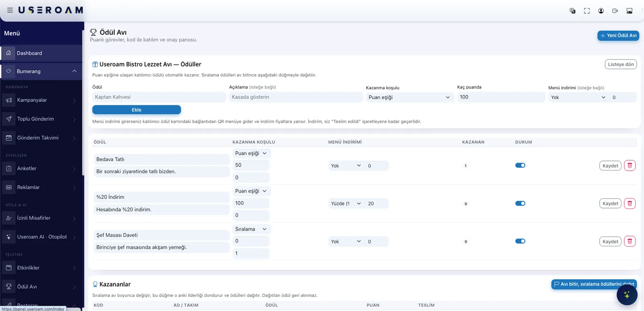Open Anketler in the sidebar menu
This screenshot has height=311, width=644.
[41, 169]
